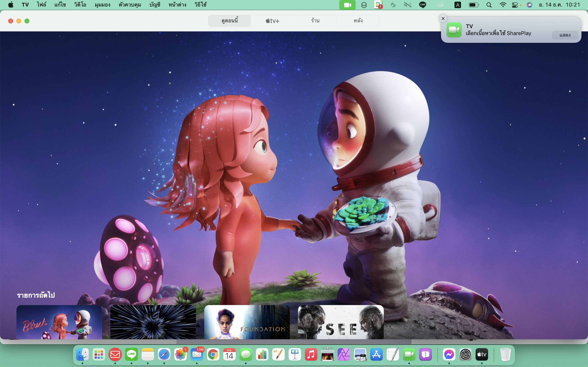
Task: Open Safari from the Dock
Action: coord(164,355)
